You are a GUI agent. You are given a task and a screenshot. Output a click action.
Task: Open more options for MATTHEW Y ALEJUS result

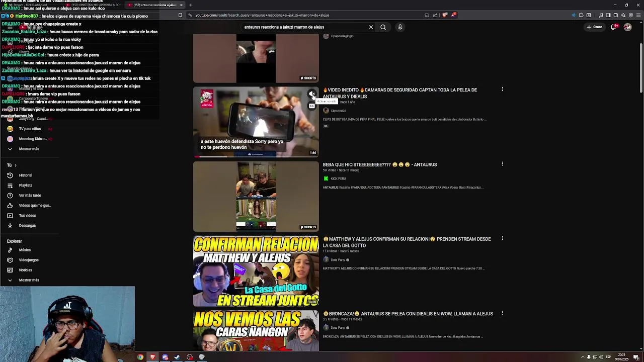click(502, 238)
